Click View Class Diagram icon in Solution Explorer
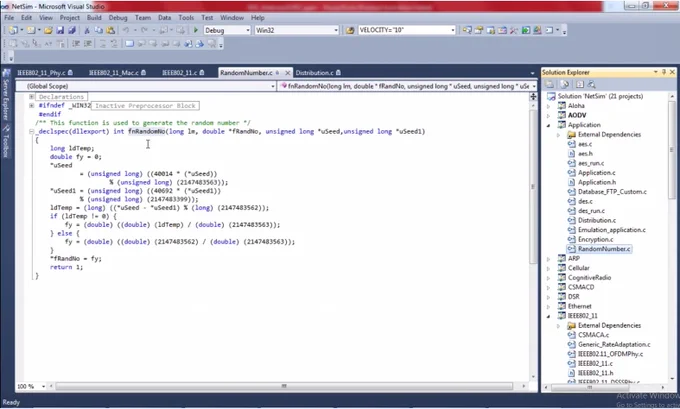680x409 pixels. [x=591, y=84]
